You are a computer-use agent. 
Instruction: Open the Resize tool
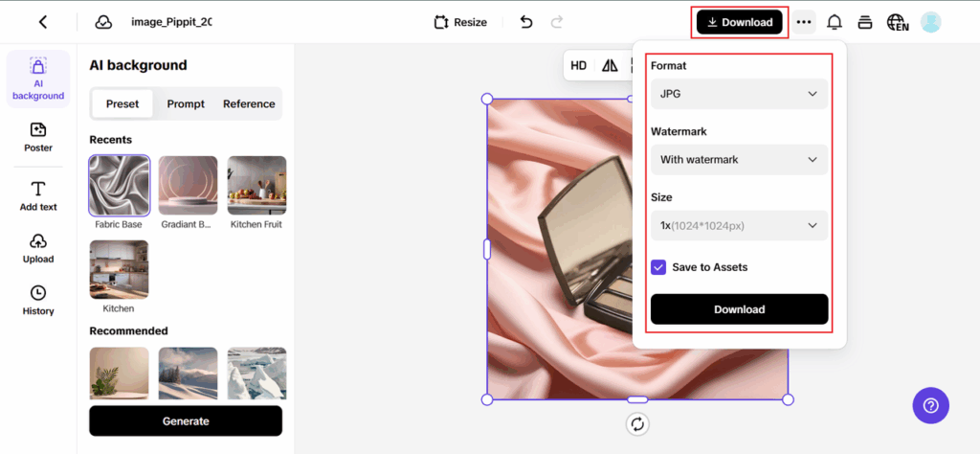coord(460,22)
